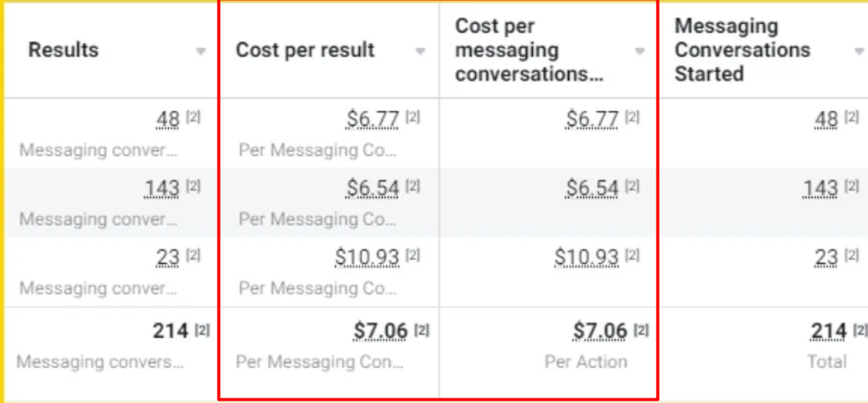Click the 143 value in Results column
868x403 pixels.
coord(161,188)
